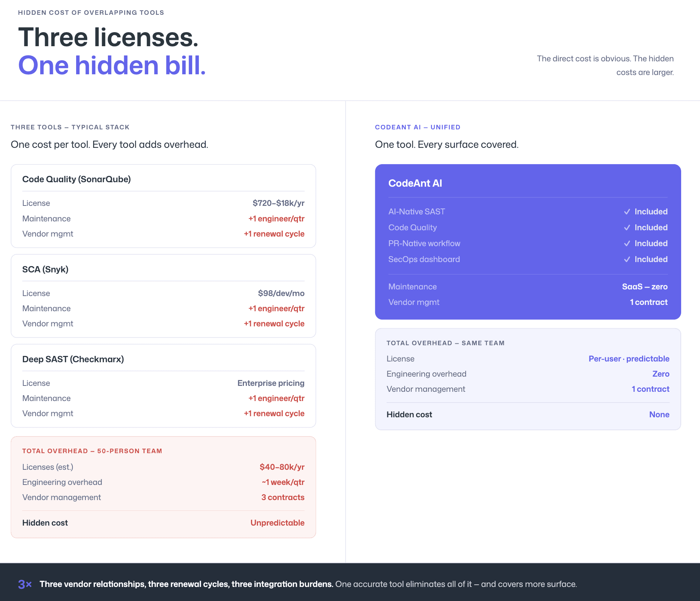Click '+1 engineer/qtr' in the SonarQube card

(276, 219)
